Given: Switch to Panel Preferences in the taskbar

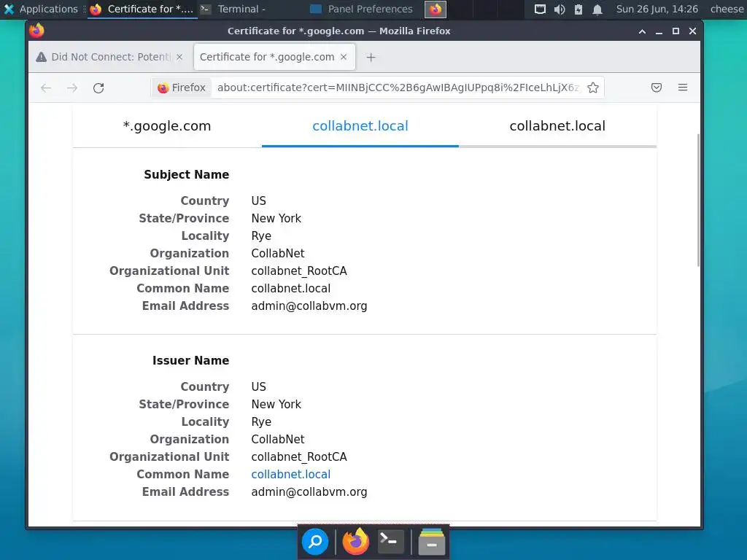Looking at the screenshot, I should (361, 9).
